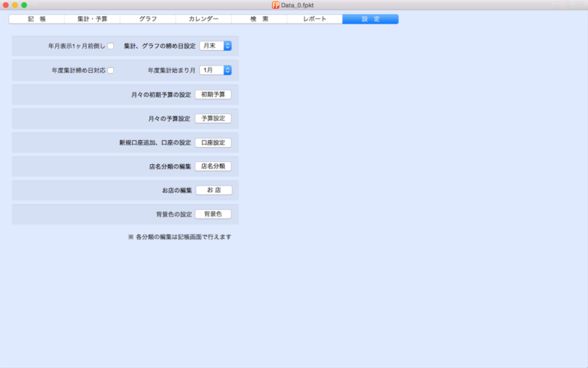Click the 背景色の設定 label
Screen dimensions: 588x368
[174, 214]
